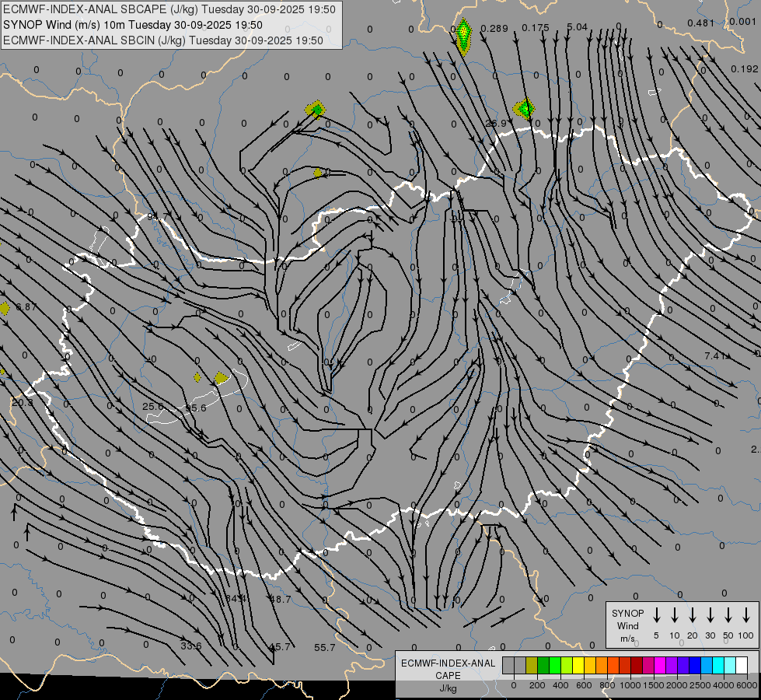Select the 30 m/s wind arrow
761x700 pixels.
[710, 615]
